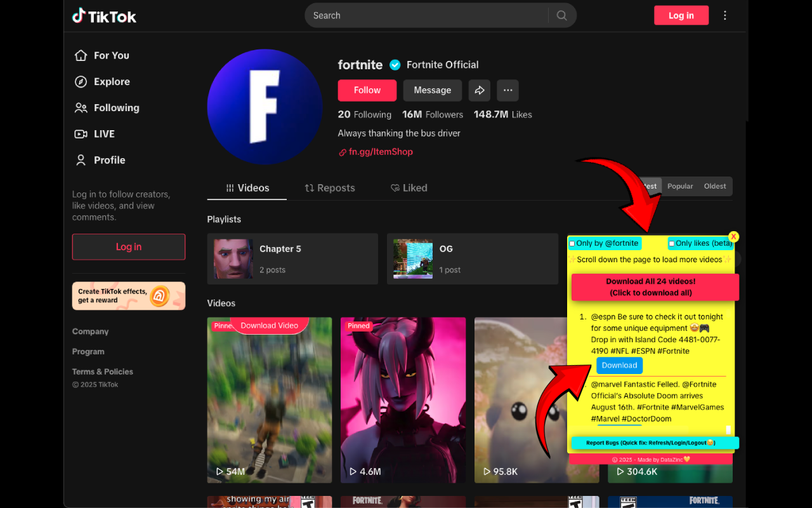Click the link icon beside fn.gg/ItemShop
The image size is (812, 508).
tap(343, 152)
